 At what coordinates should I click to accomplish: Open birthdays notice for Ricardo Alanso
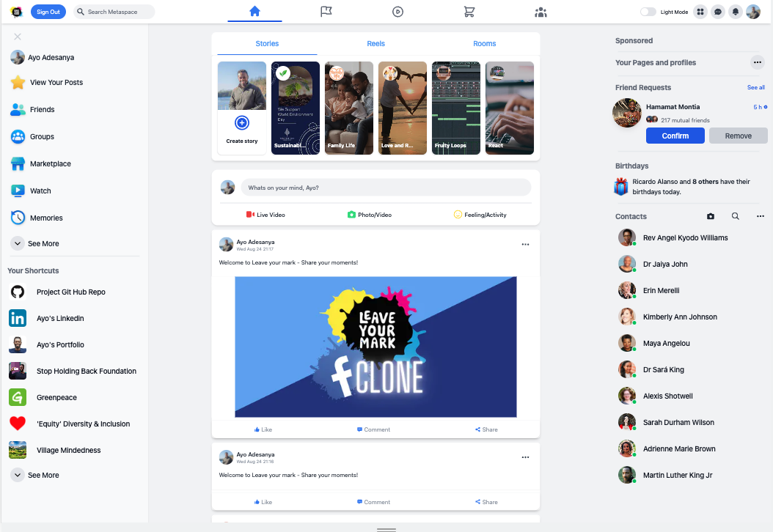(682, 187)
